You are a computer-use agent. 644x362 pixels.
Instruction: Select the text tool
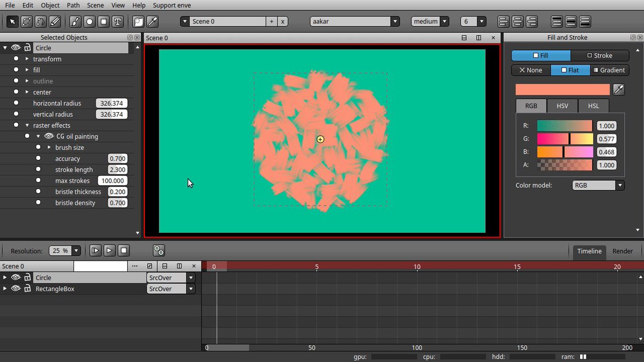[x=118, y=21]
